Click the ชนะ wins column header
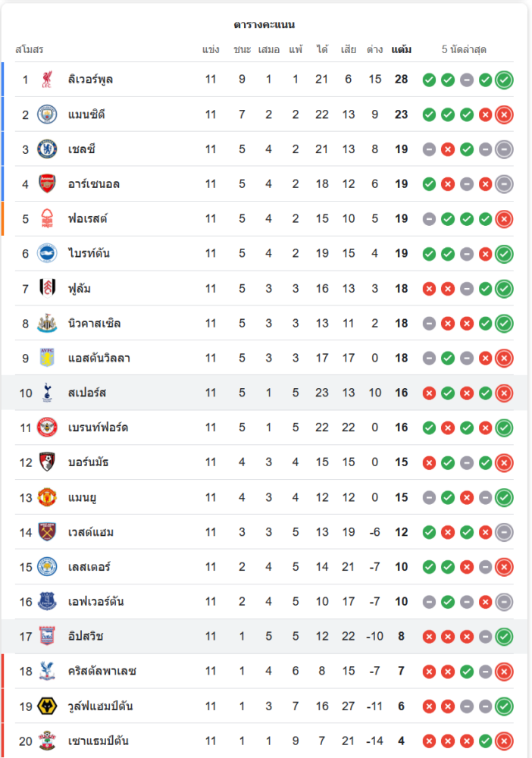The width and height of the screenshot is (532, 758). pos(242,50)
